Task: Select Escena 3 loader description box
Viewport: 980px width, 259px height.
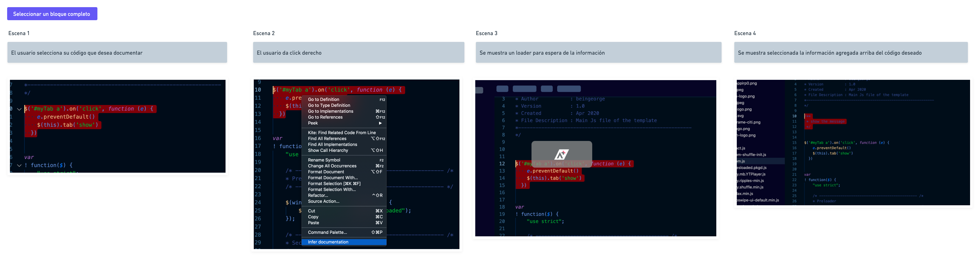Action: coord(598,52)
